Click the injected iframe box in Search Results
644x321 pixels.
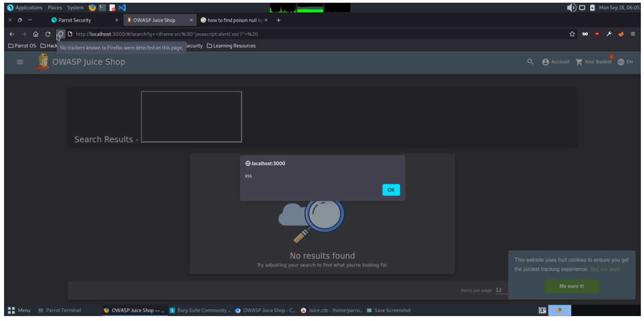191,117
